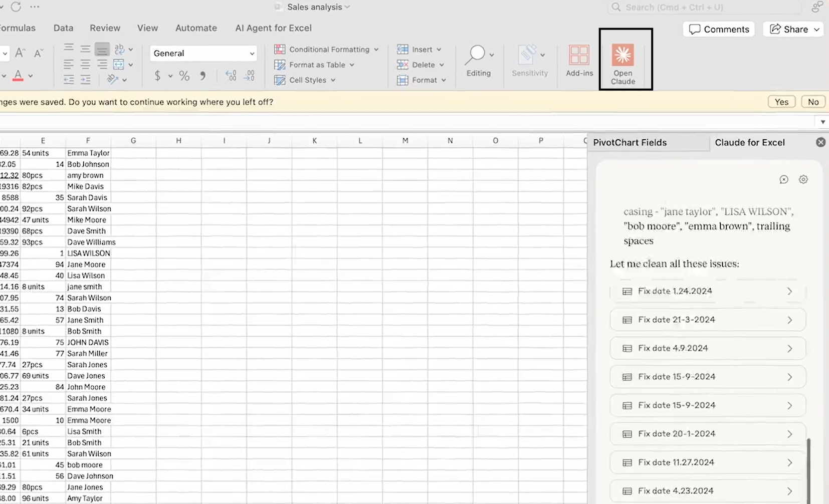Click the increase indent icon
Screen dimensions: 829x504
(x=86, y=80)
